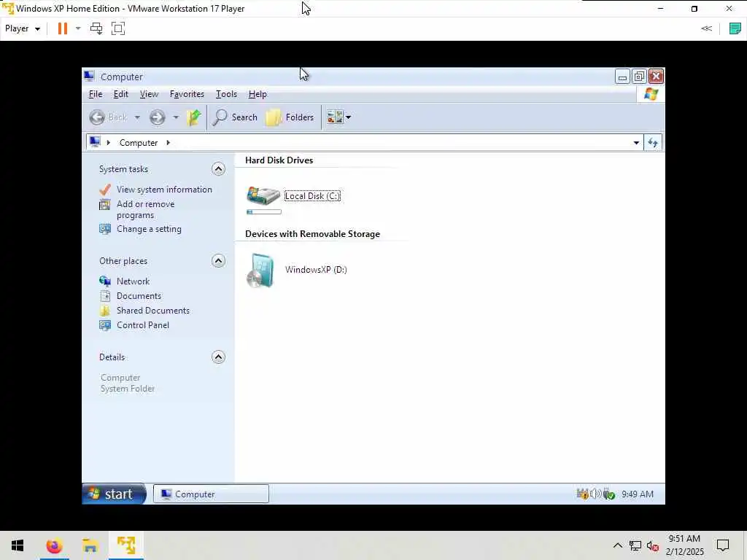Click Send Ctrl+Alt+Del icon in VMware toolbar
Viewport: 747px width, 560px height.
[96, 28]
